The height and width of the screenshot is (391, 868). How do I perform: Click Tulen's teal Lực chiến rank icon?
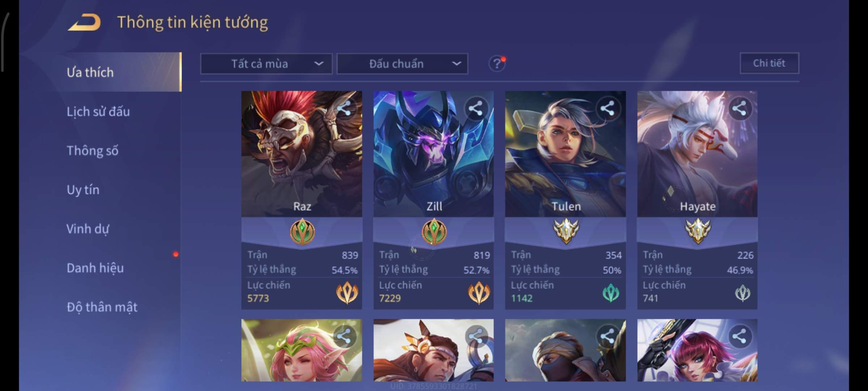pos(611,293)
